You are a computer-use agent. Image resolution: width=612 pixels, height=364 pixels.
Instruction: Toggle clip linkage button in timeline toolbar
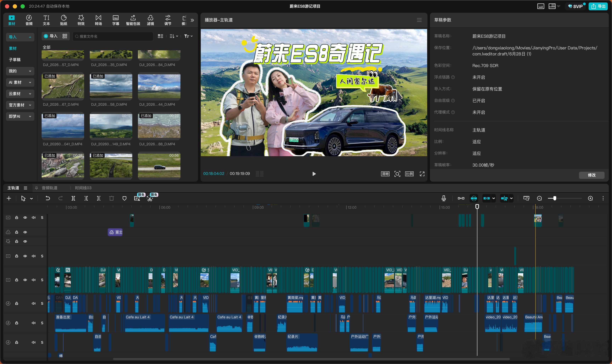[486, 198]
